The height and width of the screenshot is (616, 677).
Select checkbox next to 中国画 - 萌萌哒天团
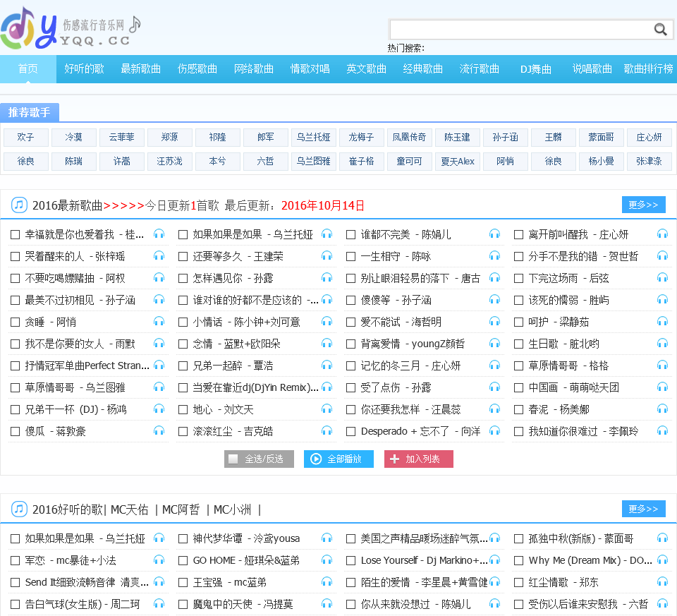(x=519, y=387)
